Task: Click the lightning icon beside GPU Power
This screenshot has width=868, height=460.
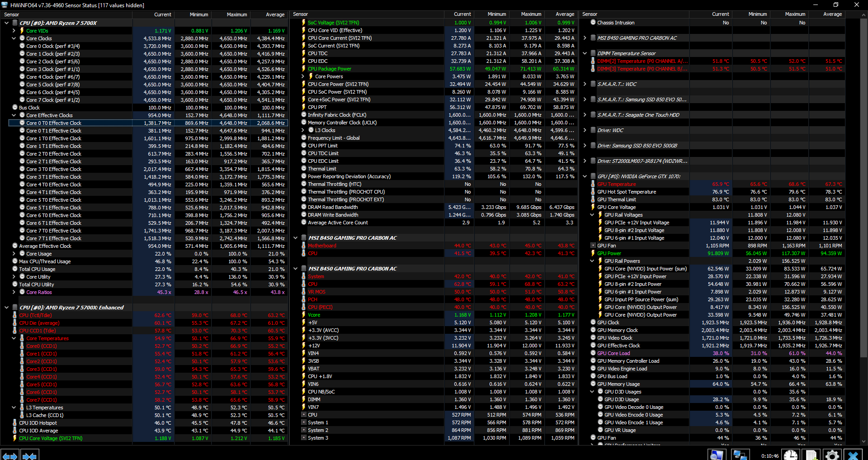Action: [x=593, y=253]
